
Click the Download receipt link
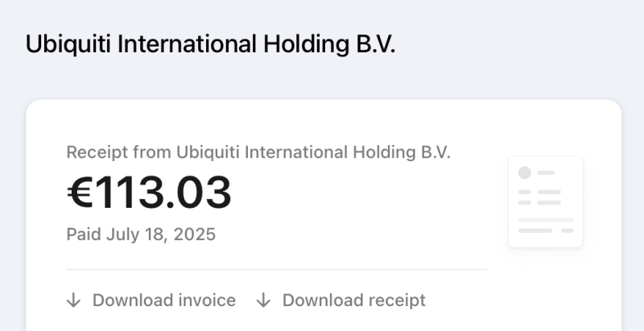click(341, 300)
